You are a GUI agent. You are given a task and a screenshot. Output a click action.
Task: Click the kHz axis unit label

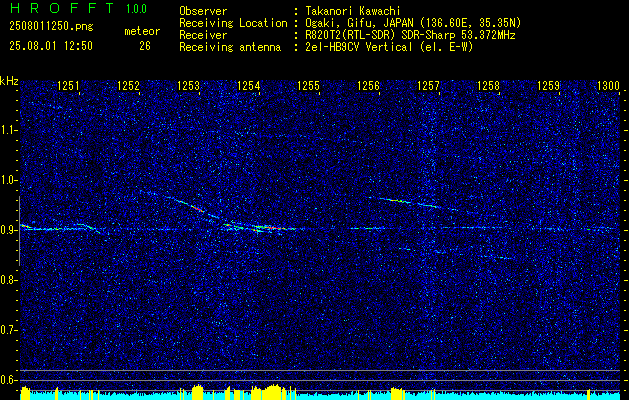pos(9,81)
